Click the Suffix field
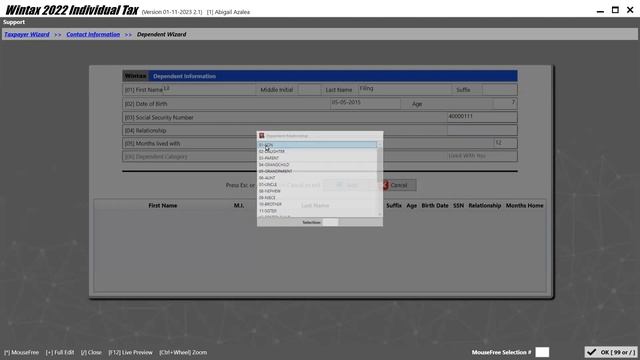The image size is (640, 360). click(x=500, y=89)
